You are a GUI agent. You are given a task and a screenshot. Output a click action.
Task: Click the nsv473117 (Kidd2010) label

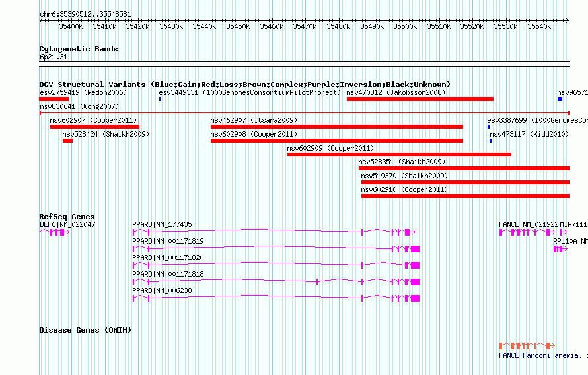pos(529,134)
